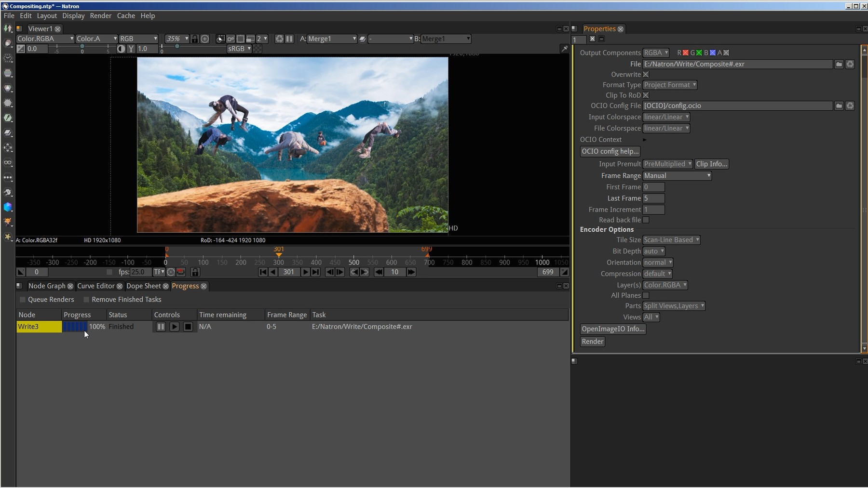
Task: Switch to the Curve Editor tab
Action: pyautogui.click(x=95, y=286)
